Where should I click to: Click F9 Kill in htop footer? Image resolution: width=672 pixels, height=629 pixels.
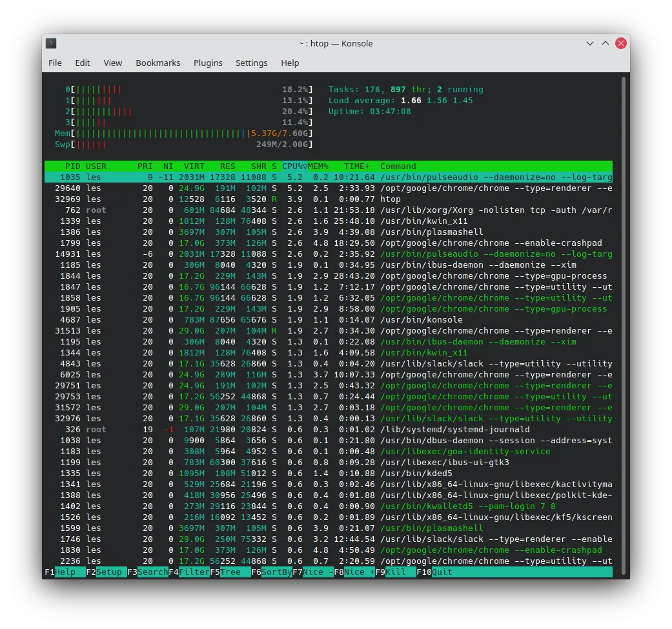[x=396, y=572]
